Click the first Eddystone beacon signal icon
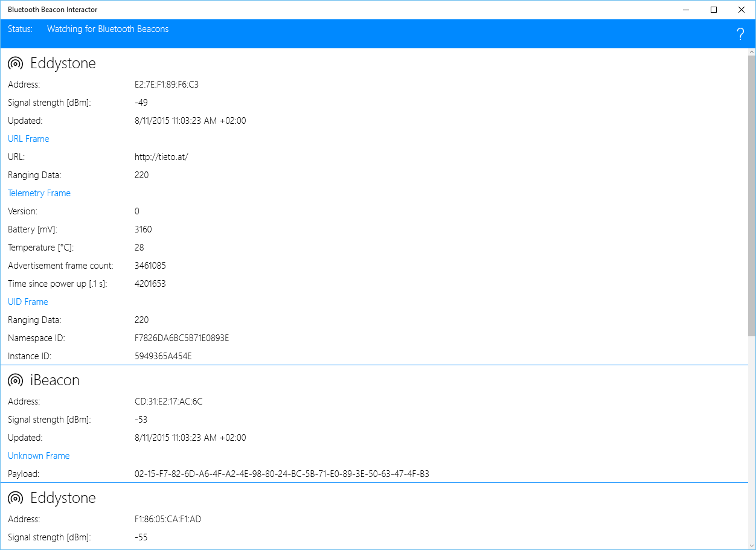 point(16,63)
